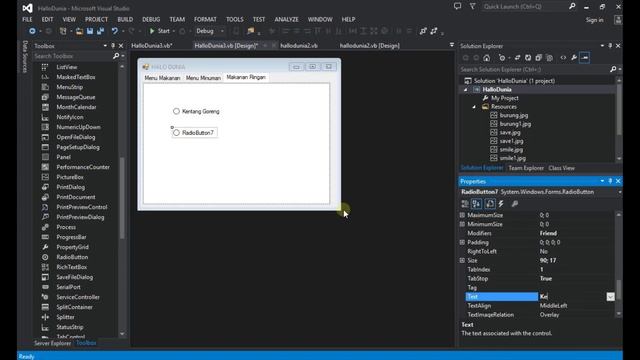
Task: Click the Properties page icon button
Action: (x=490, y=204)
